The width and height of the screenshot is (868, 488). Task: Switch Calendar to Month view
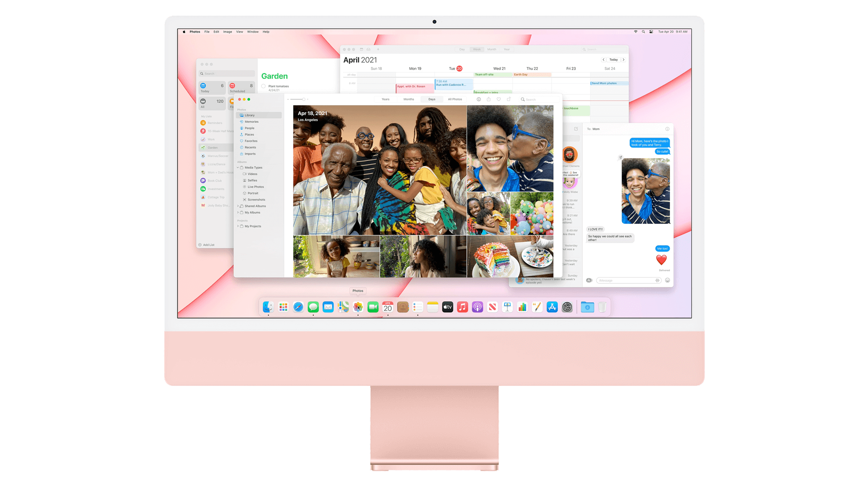click(491, 49)
